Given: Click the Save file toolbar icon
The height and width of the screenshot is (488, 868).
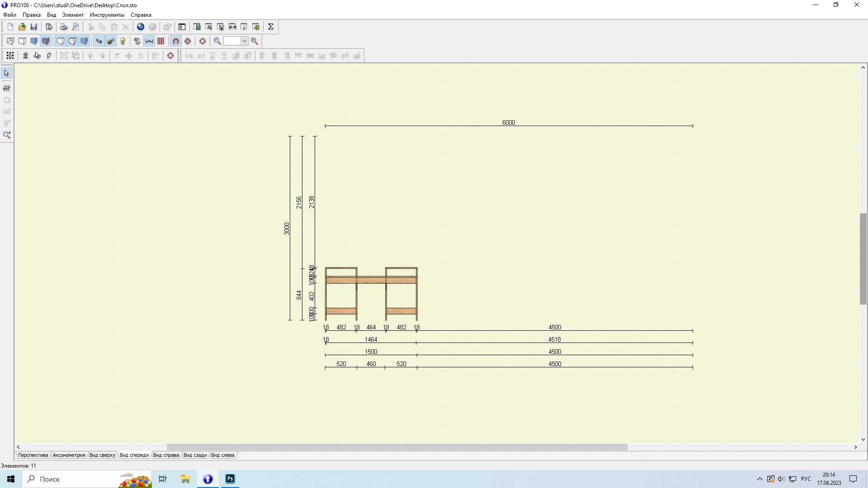Looking at the screenshot, I should 33,27.
